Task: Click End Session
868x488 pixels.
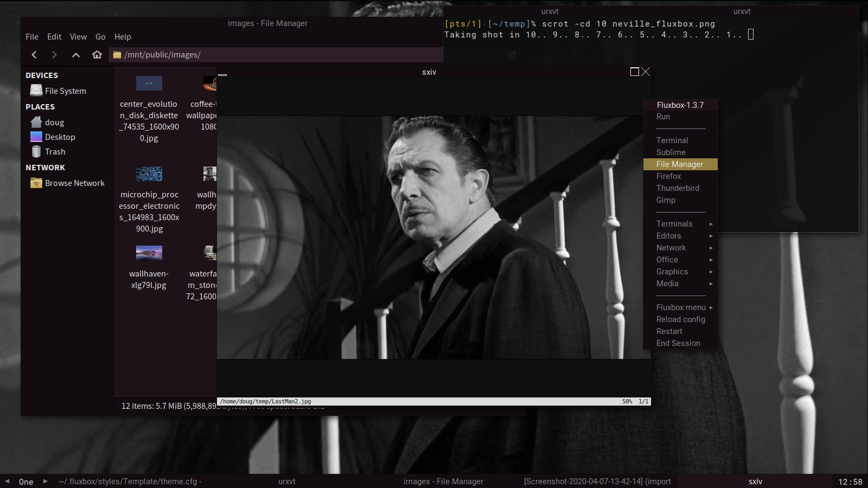Action: (x=680, y=343)
